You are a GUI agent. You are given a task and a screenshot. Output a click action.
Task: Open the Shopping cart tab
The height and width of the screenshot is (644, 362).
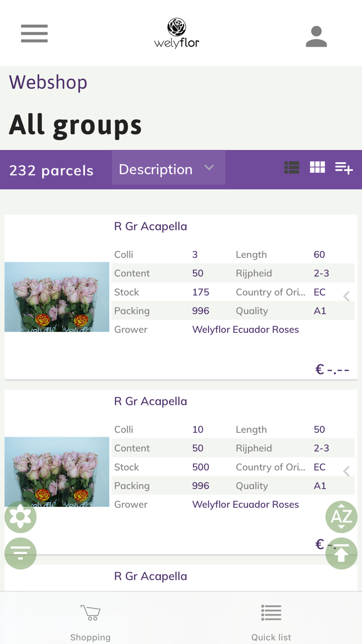point(90,619)
